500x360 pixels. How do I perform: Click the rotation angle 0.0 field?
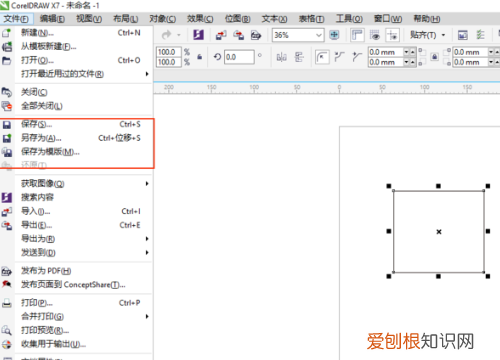coord(239,57)
